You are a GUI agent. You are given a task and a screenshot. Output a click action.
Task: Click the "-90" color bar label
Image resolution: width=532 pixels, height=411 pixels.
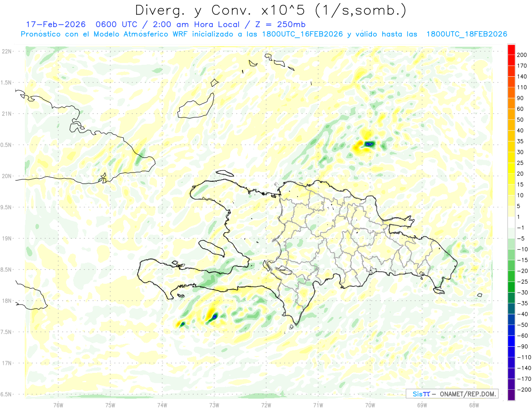[x=522, y=346]
